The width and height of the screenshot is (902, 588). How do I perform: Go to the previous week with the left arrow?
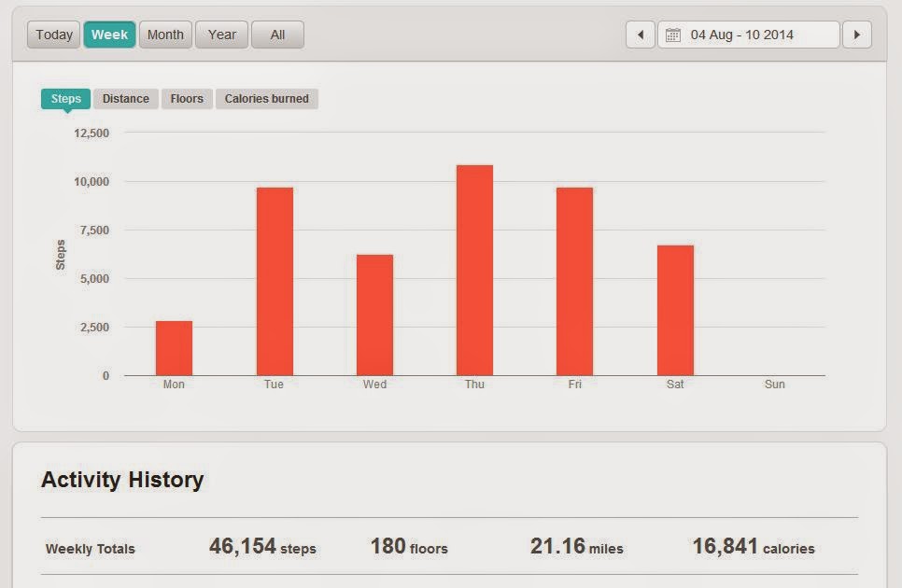641,35
